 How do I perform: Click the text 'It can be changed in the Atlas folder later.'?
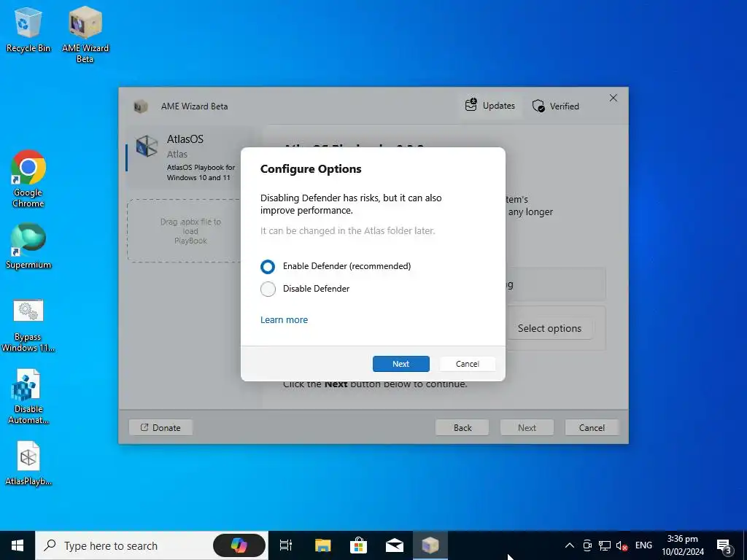348,231
